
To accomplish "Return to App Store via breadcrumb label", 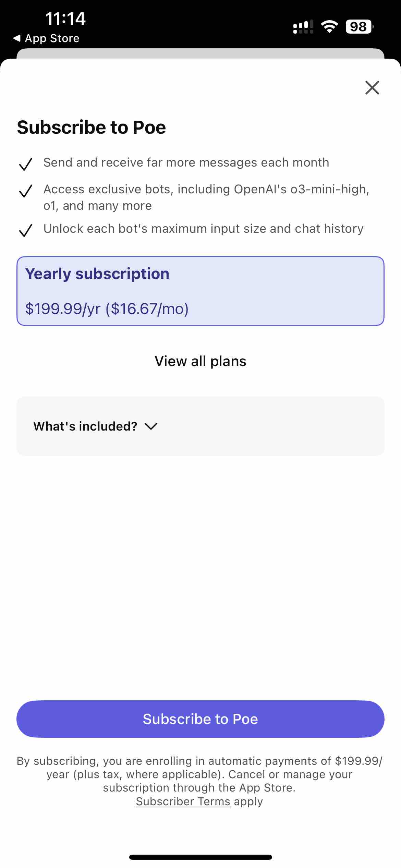I will pyautogui.click(x=52, y=38).
